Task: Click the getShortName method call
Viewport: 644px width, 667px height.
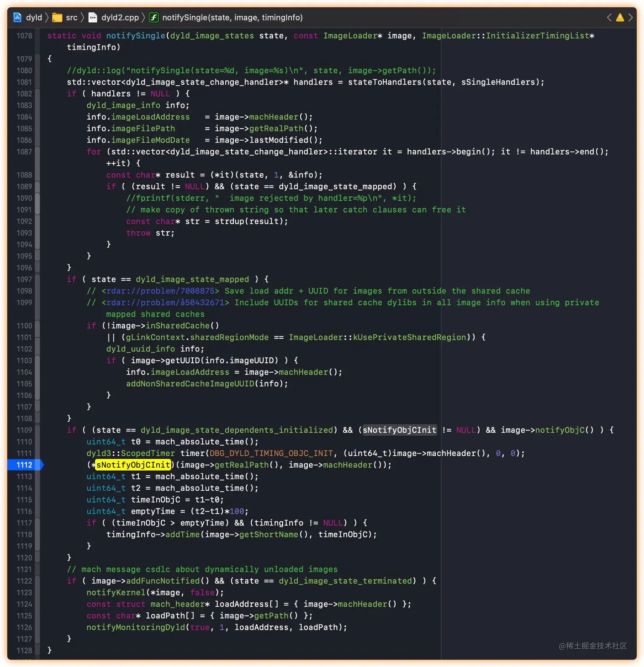Action: (x=269, y=535)
